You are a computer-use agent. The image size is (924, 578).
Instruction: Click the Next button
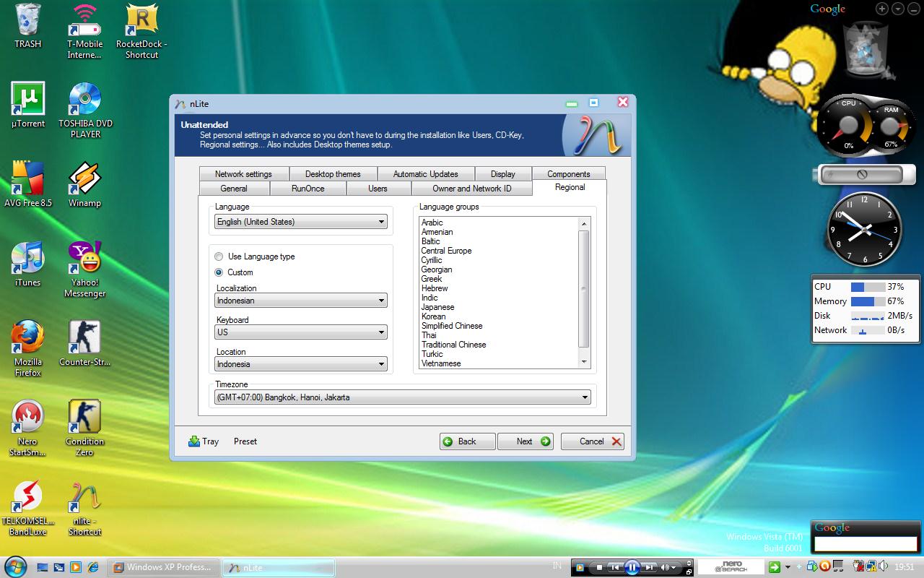(x=525, y=441)
